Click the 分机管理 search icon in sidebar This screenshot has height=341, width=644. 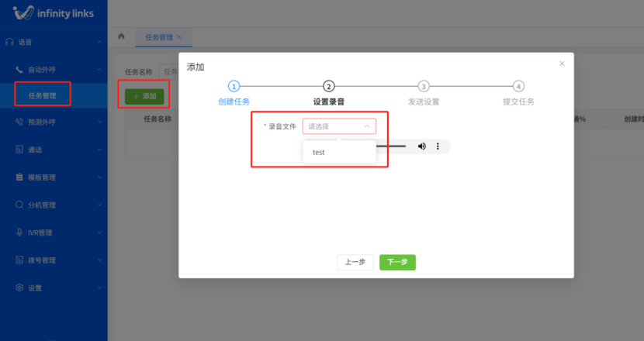20,205
